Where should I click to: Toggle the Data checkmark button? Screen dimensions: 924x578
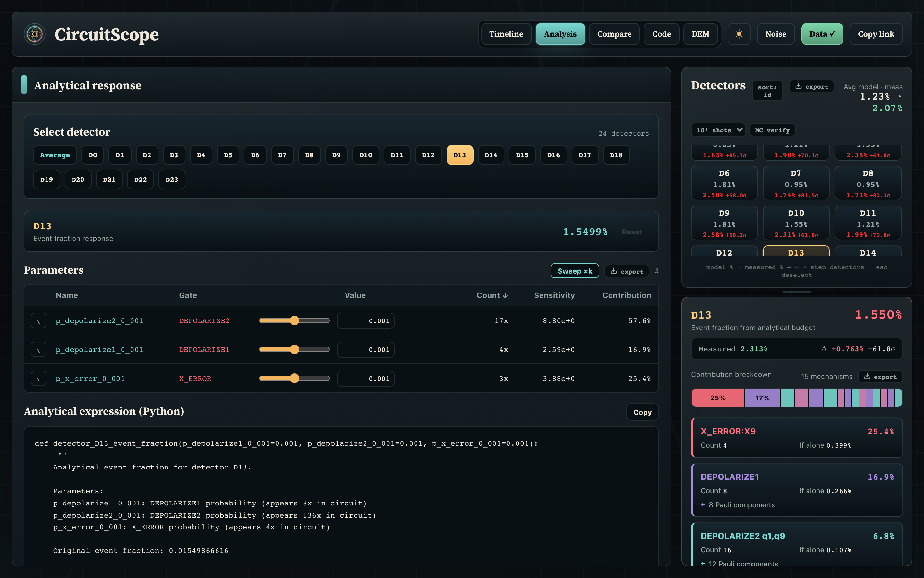pyautogui.click(x=822, y=34)
